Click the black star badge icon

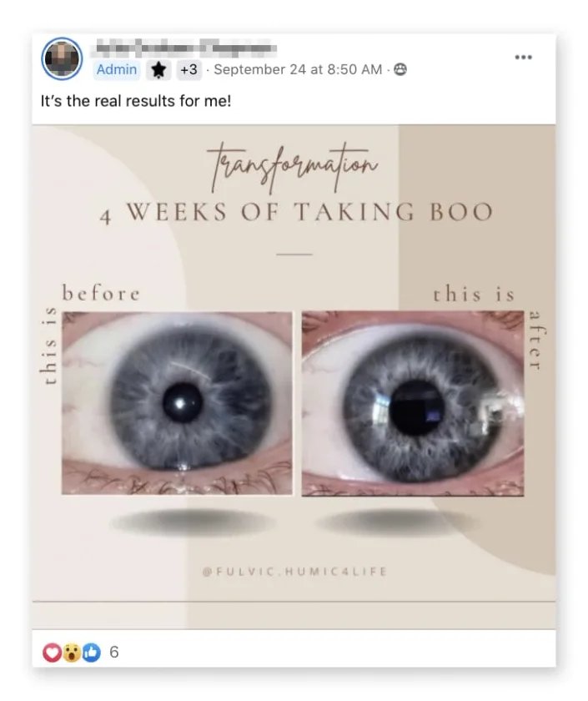[x=158, y=70]
